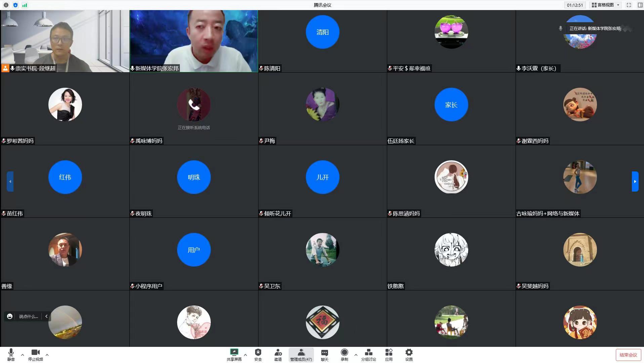
Task: Open meeting settings (设置)
Action: click(x=409, y=355)
